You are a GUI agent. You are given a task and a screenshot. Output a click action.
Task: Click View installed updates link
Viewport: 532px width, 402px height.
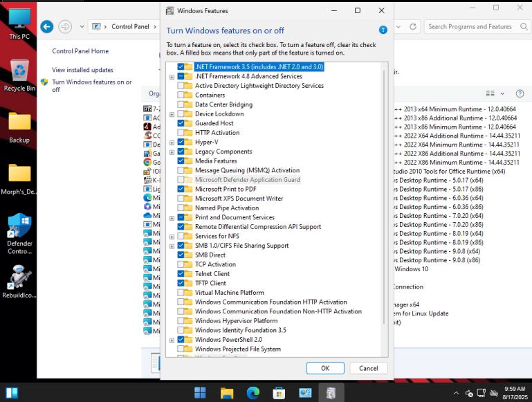[82, 70]
